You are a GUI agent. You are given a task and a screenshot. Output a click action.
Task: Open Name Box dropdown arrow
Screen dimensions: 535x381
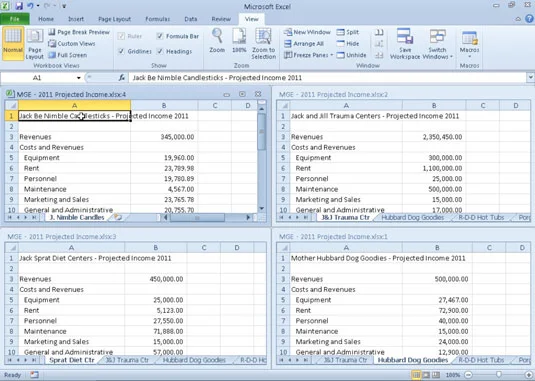coord(78,78)
